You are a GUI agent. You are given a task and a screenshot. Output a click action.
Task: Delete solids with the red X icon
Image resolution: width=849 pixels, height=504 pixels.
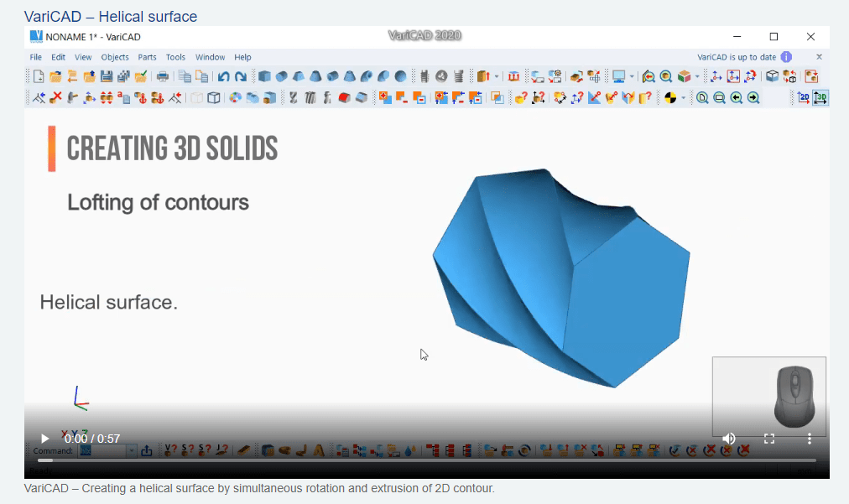55,98
